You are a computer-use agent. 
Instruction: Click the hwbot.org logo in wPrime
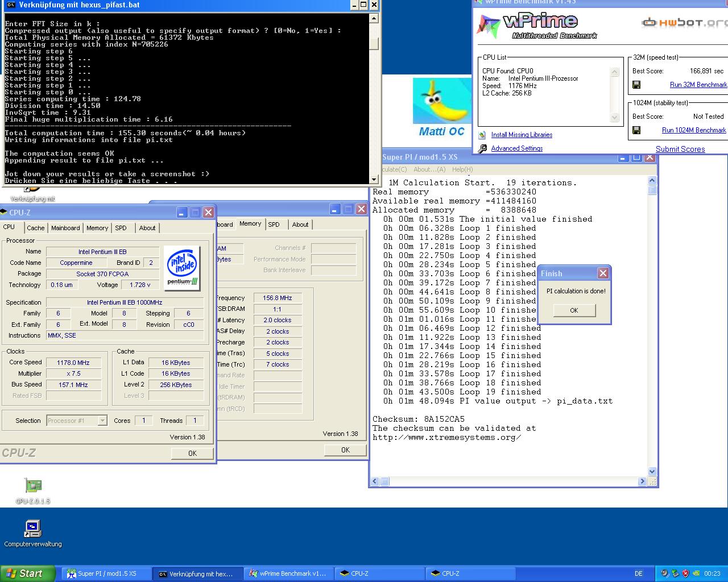(685, 23)
